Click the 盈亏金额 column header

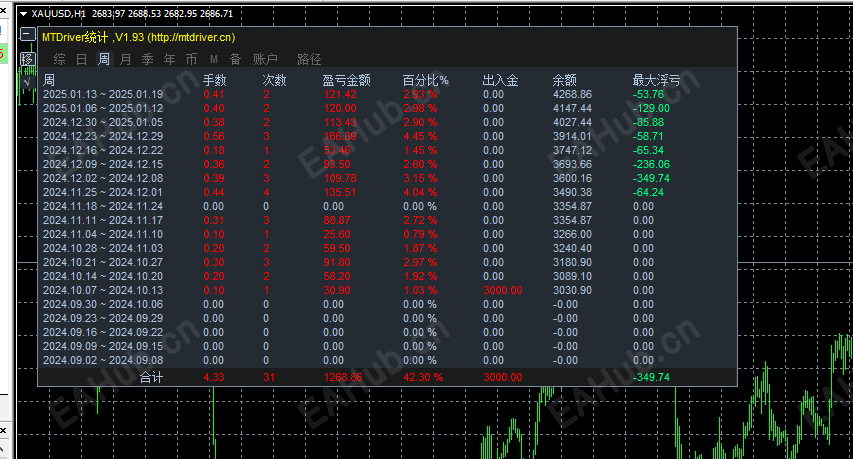pos(347,80)
